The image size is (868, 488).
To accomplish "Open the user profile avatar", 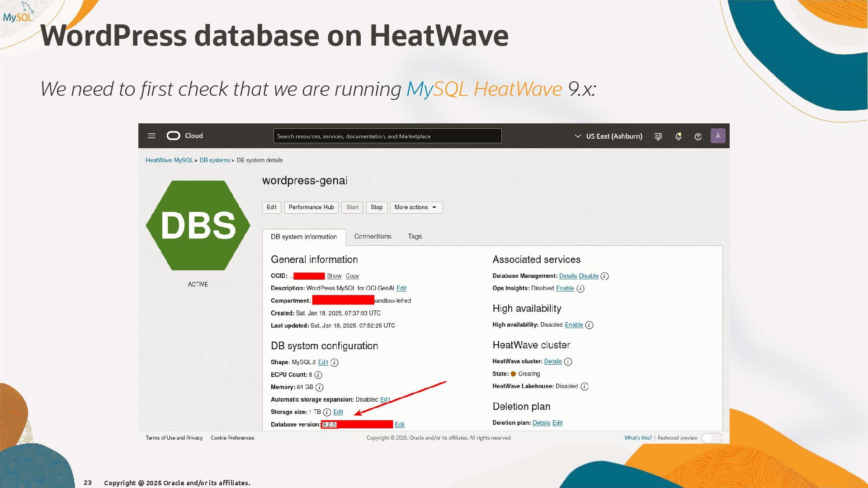I will click(x=718, y=136).
